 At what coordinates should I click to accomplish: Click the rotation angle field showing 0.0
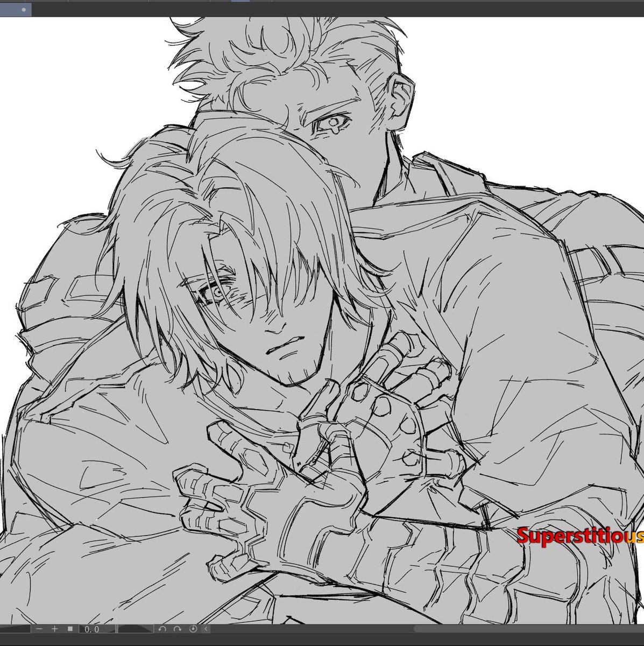97,629
